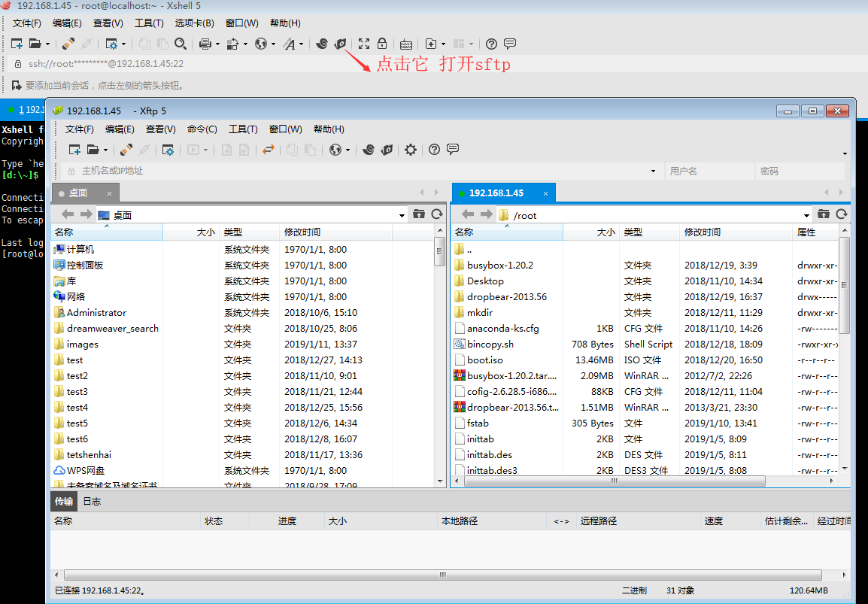868x604 pixels.
Task: Click the Reconnect icon in Xshell toolbar
Action: coord(68,44)
